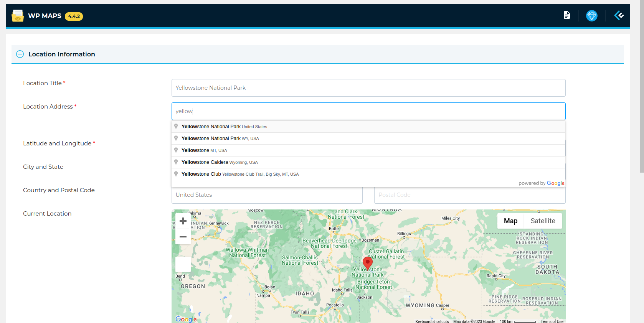
Task: Click the blank map control below zoom buttons
Action: coord(183,264)
